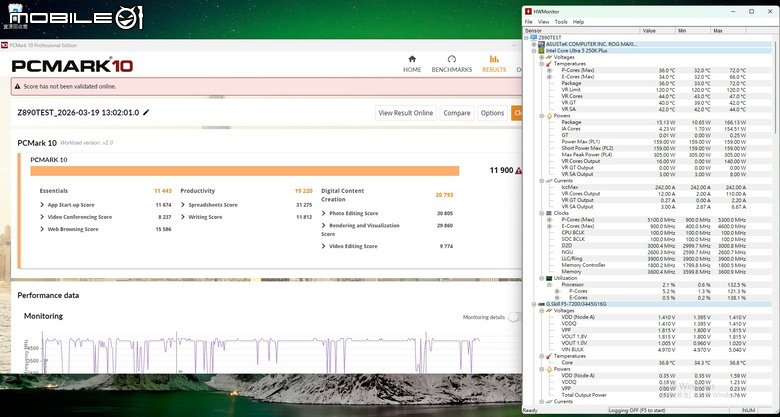The width and height of the screenshot is (780, 417).
Task: Click the Compare button
Action: click(457, 113)
